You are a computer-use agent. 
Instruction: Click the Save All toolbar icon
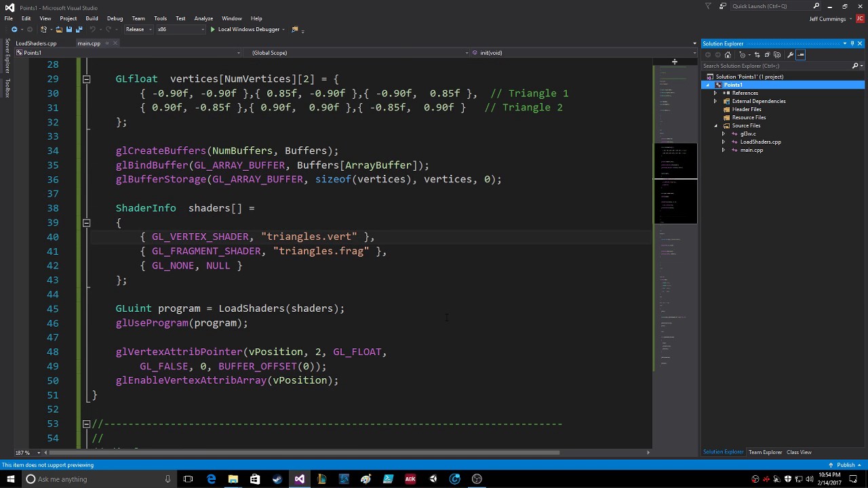[x=79, y=29]
